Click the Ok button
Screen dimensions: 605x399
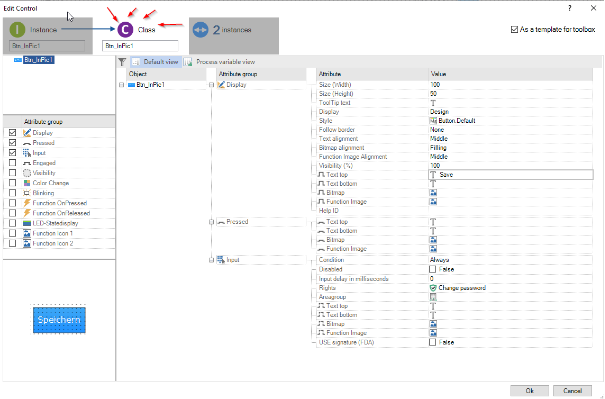529,391
